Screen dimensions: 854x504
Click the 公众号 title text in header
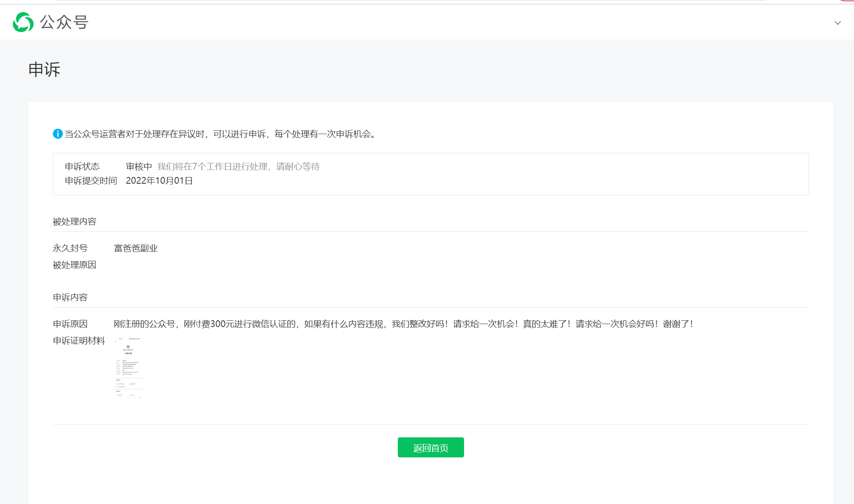tap(64, 22)
